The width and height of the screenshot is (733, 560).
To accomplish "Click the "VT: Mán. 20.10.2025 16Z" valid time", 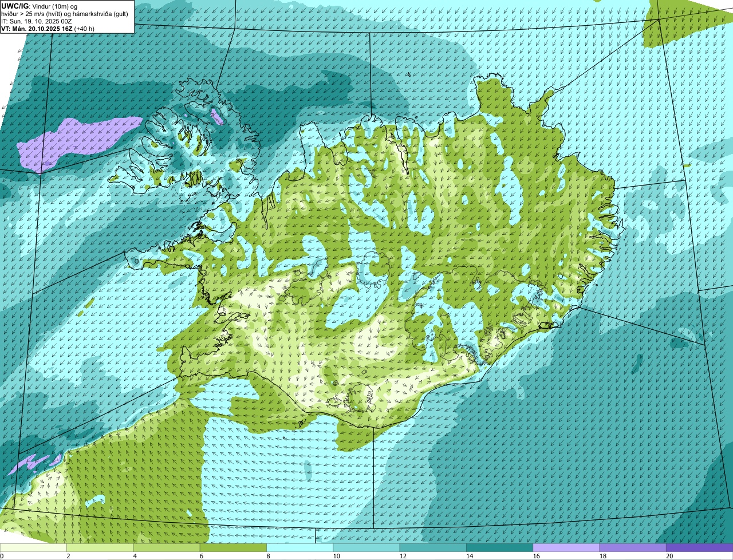I will (x=37, y=29).
